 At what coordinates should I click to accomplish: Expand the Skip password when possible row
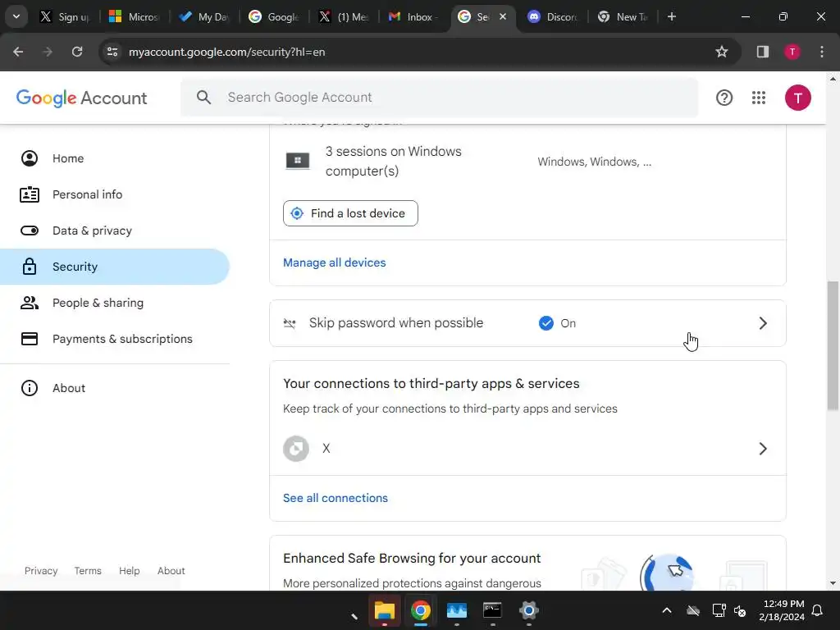(x=527, y=323)
